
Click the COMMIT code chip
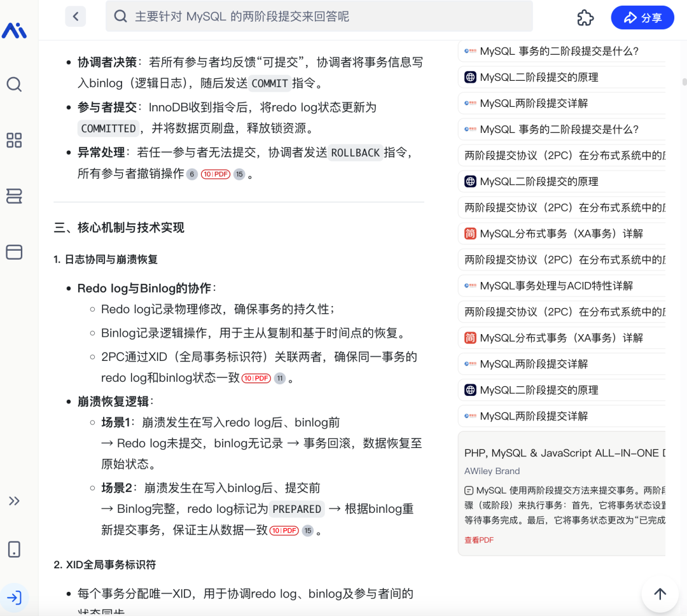click(x=270, y=83)
